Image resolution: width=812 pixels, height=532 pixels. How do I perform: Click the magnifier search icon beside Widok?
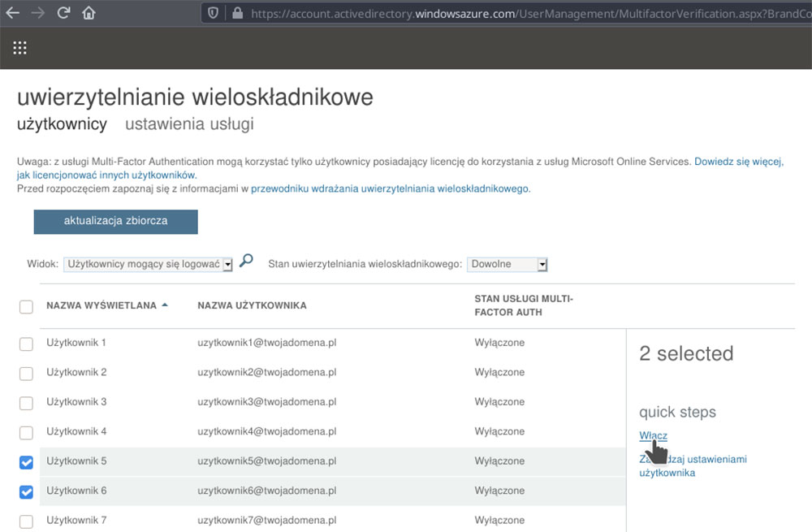pos(246,262)
